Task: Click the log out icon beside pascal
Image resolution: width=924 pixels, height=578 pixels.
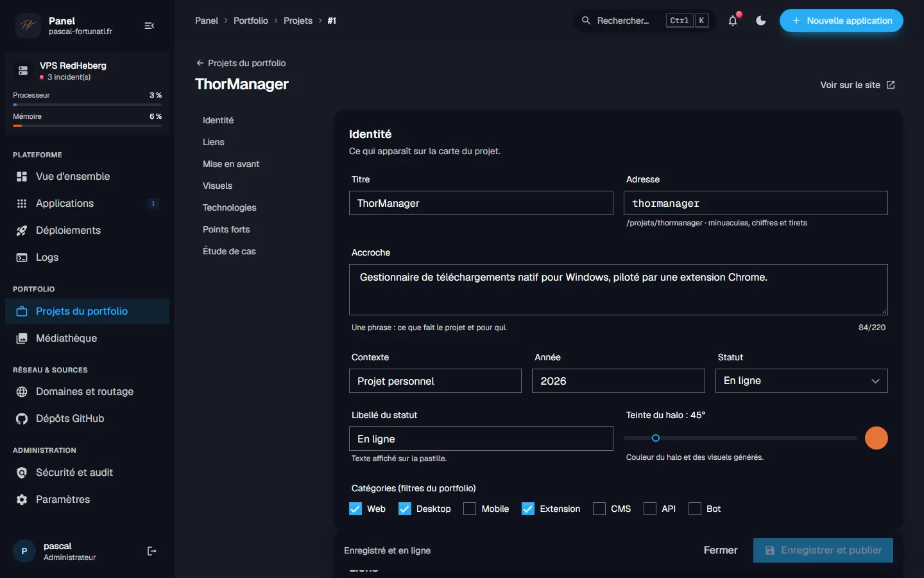Action: pyautogui.click(x=152, y=551)
